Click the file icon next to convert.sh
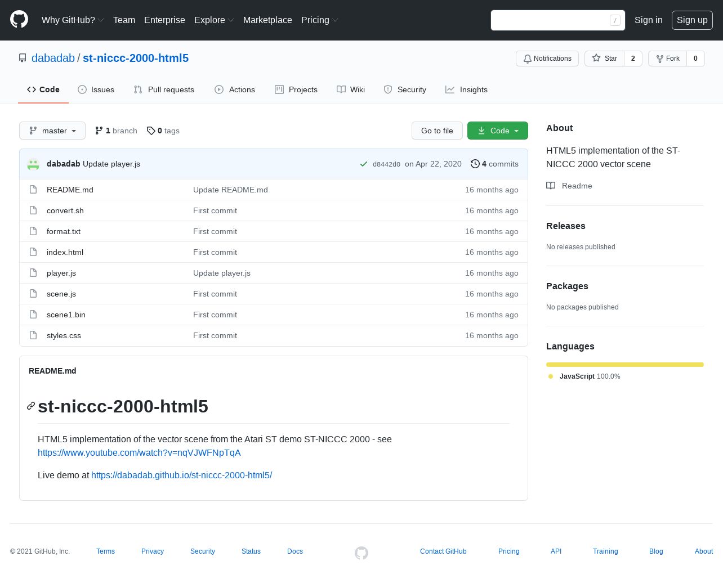 click(x=33, y=210)
